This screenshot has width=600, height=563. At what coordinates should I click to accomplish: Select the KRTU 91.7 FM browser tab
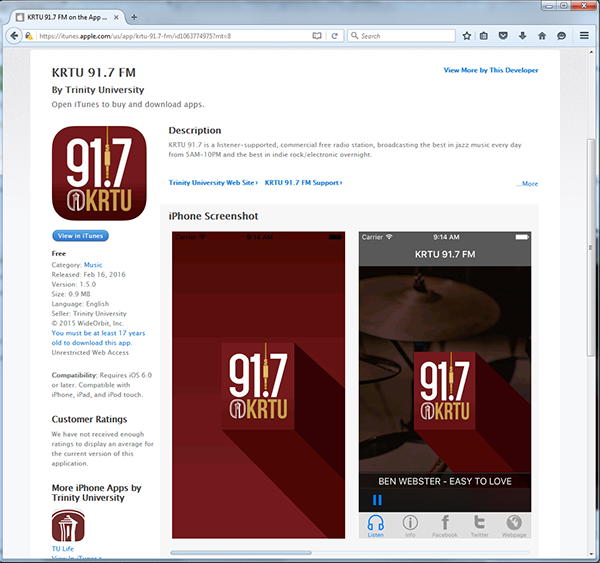point(67,17)
